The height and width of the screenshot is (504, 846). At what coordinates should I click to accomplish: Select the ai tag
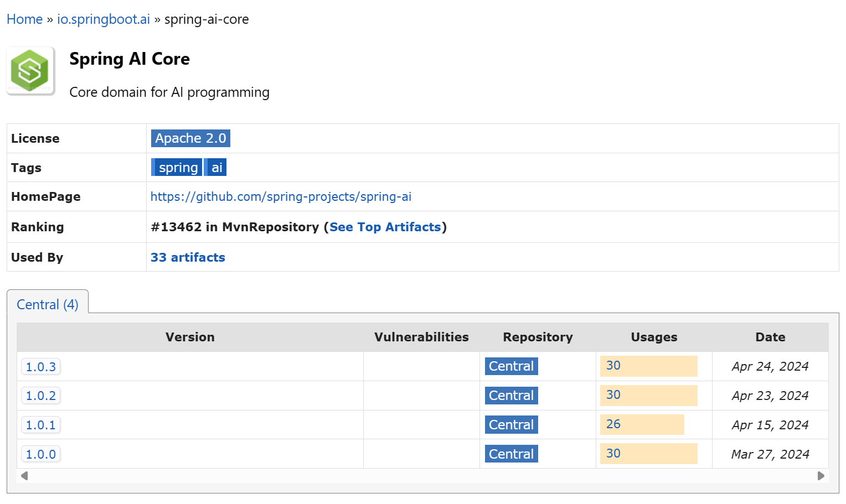pyautogui.click(x=216, y=167)
